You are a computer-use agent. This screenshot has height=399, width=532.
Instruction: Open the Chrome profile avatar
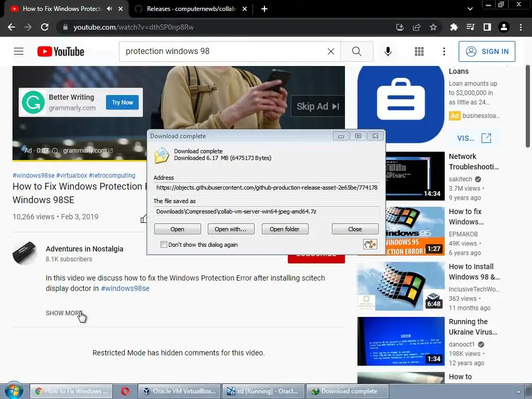504,27
